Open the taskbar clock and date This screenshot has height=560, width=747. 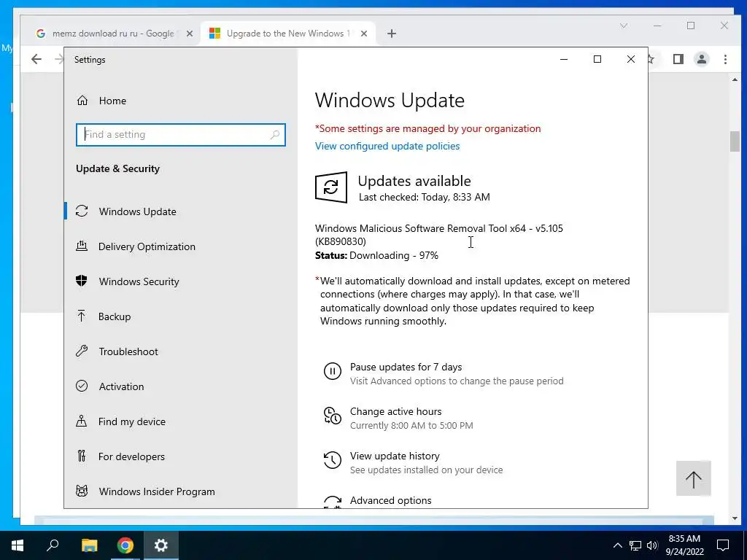pos(684,545)
